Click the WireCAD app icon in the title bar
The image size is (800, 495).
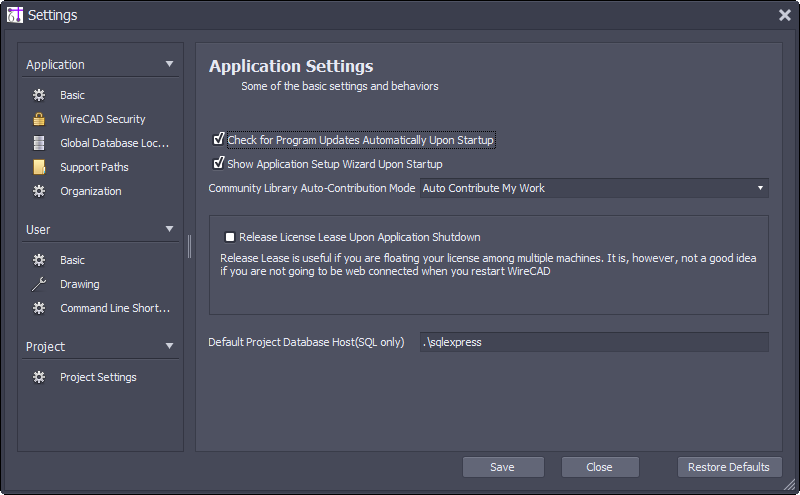[15, 15]
